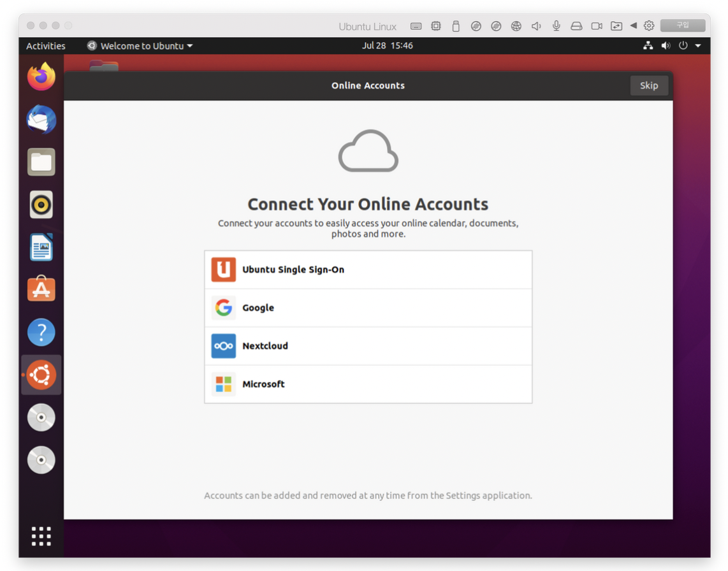Launch Thunderbird Mail from the dock
Image resolution: width=728 pixels, height=571 pixels.
(41, 119)
